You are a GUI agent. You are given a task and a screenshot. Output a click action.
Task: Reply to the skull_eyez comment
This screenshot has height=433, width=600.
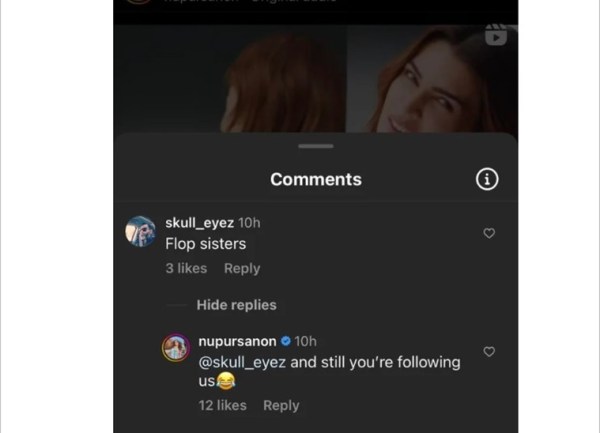(242, 268)
